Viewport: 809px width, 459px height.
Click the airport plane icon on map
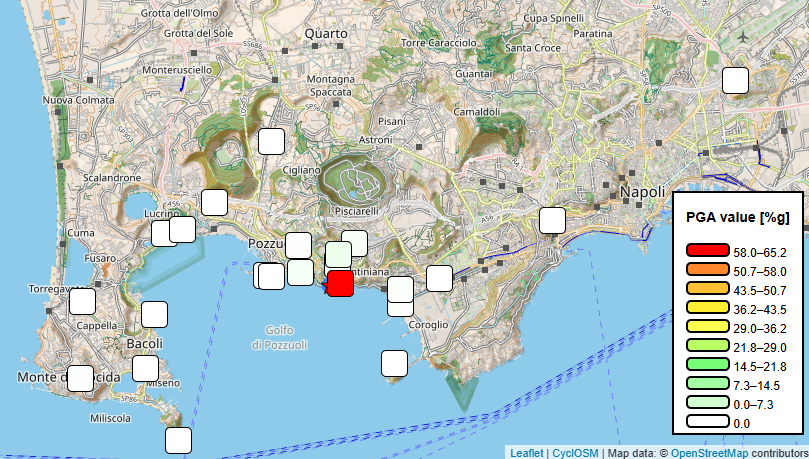click(742, 37)
